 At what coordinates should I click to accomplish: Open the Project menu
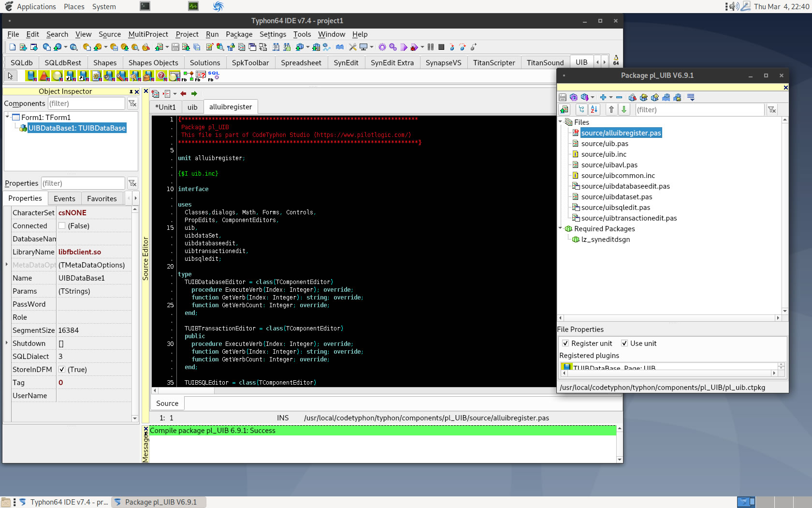click(x=187, y=34)
